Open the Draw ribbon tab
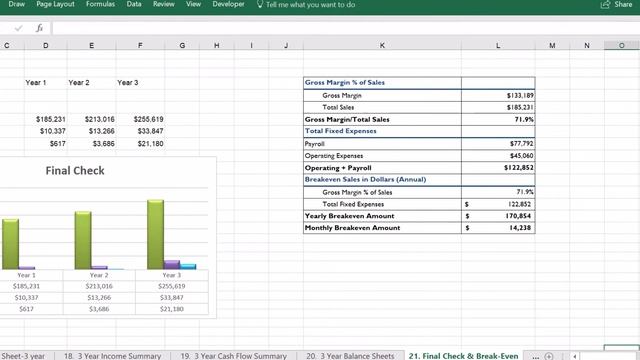The width and height of the screenshot is (640, 360). click(x=17, y=4)
